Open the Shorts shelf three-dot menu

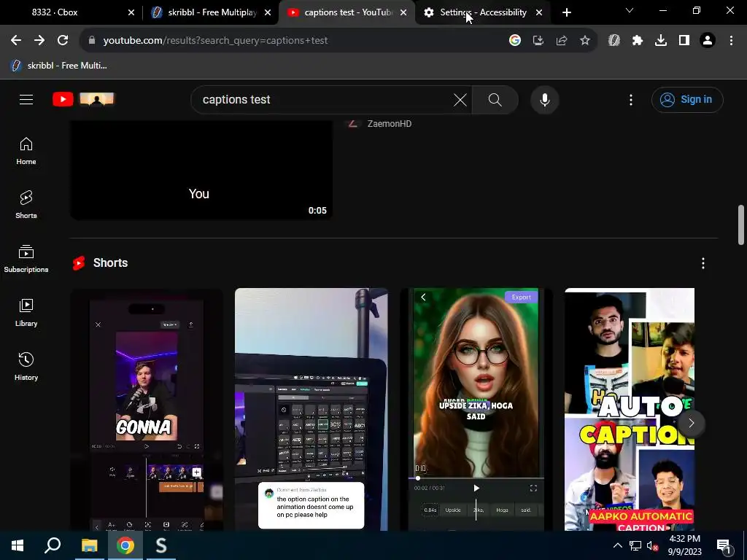pos(703,263)
